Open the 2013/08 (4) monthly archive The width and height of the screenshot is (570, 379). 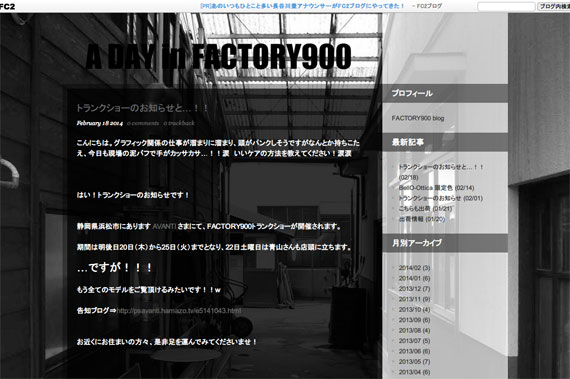[414, 331]
